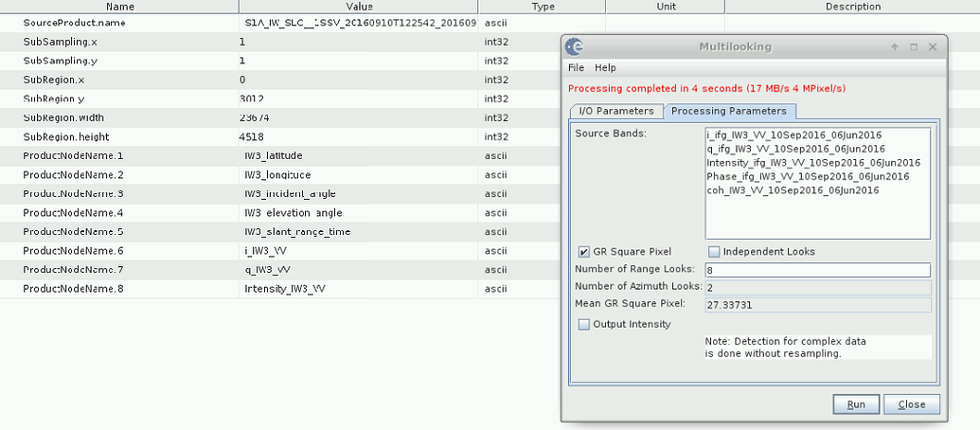Open the File menu in Multilooking

coord(576,68)
